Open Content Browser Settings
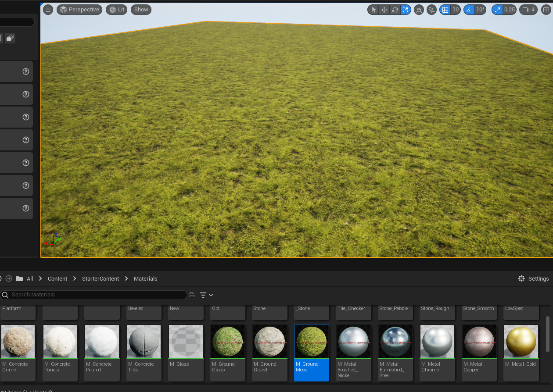The height and width of the screenshot is (392, 553). click(x=533, y=278)
